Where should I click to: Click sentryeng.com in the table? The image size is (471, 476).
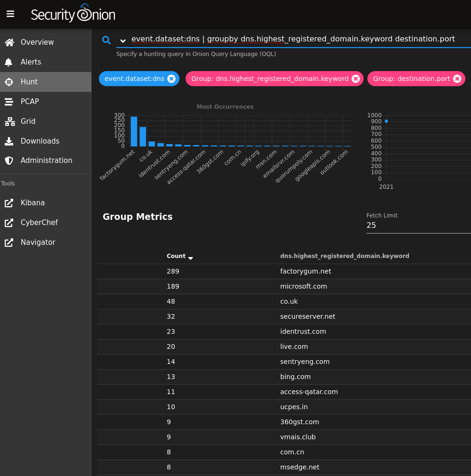[305, 362]
